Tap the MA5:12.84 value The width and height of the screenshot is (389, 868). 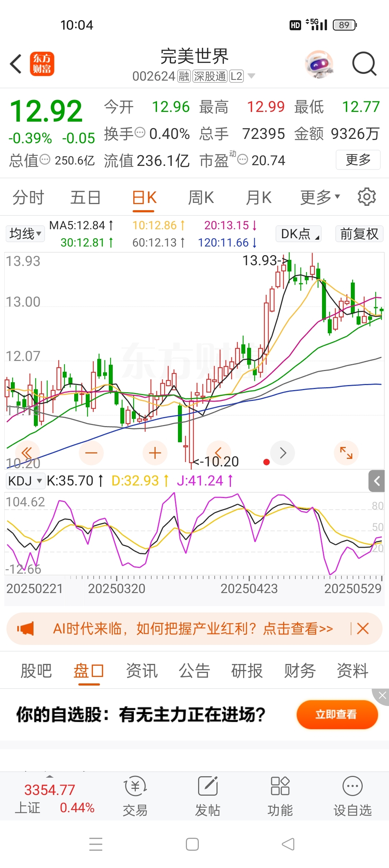[81, 225]
